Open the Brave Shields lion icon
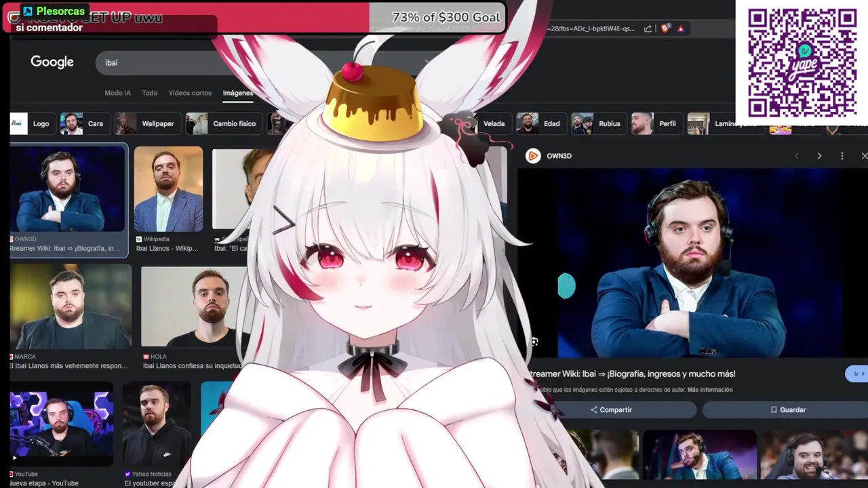The width and height of the screenshot is (868, 488). (665, 28)
